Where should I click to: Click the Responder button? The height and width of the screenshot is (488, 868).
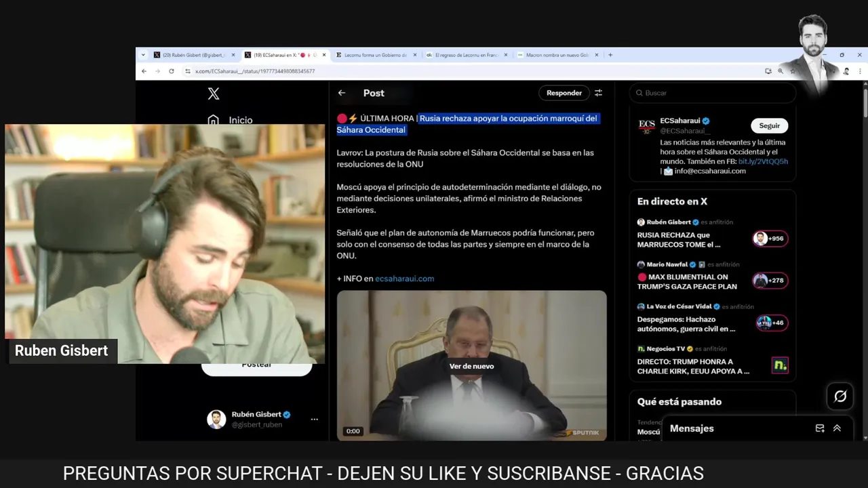click(x=564, y=93)
